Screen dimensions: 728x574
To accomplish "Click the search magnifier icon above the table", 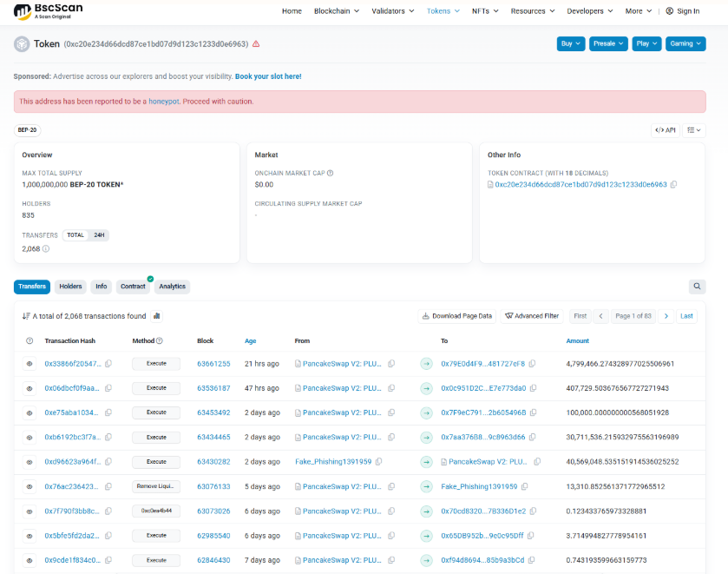I will click(697, 287).
